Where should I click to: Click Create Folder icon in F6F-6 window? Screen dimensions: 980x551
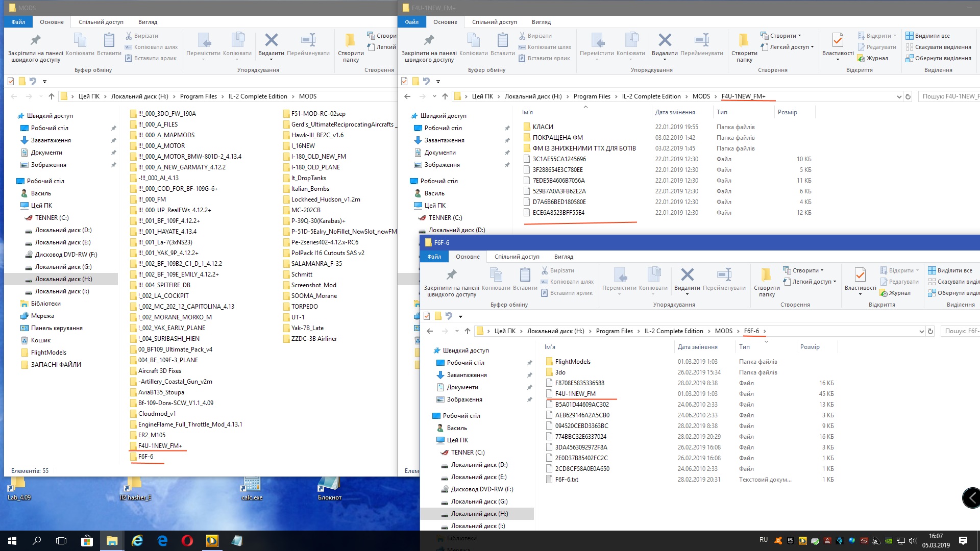766,276
